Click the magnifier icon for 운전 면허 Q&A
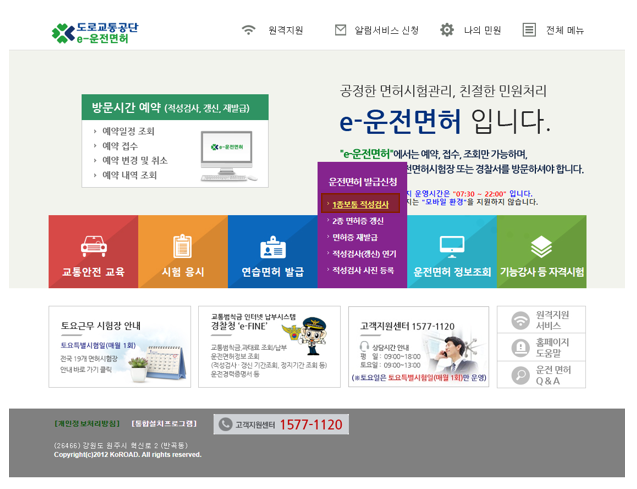This screenshot has height=489, width=637. [520, 375]
